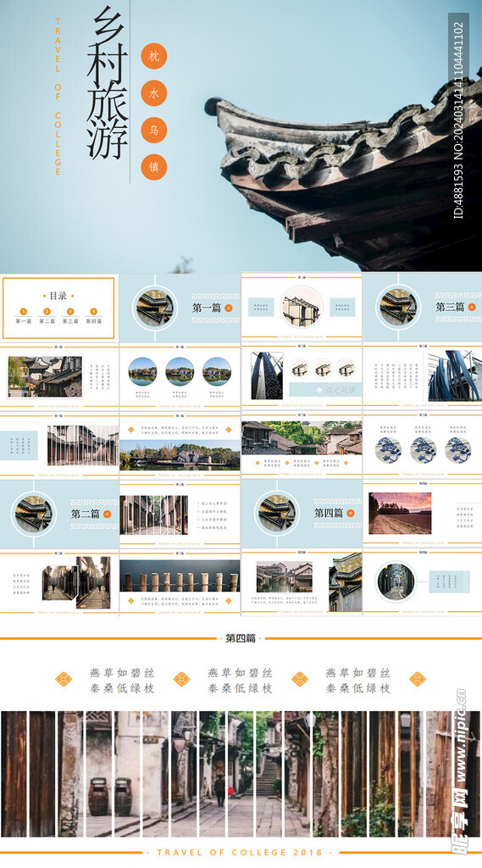
Task: Click the round roof photo on 第一篇 slide
Action: pos(154,307)
